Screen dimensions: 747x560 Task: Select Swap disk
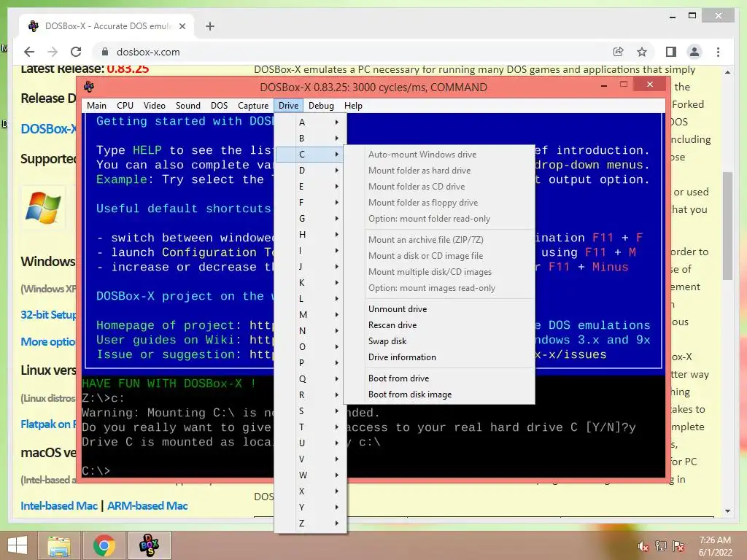pos(438,341)
